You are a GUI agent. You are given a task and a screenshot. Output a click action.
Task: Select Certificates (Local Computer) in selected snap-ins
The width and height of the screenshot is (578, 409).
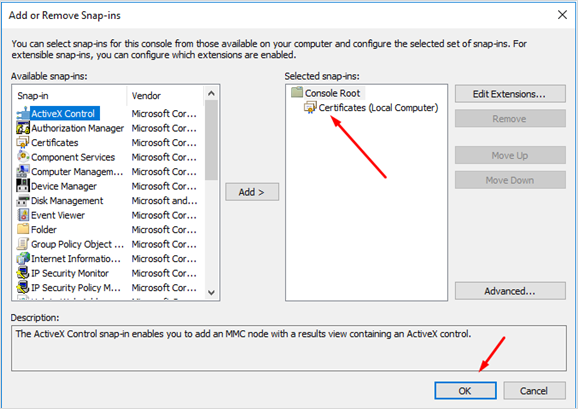click(x=371, y=108)
